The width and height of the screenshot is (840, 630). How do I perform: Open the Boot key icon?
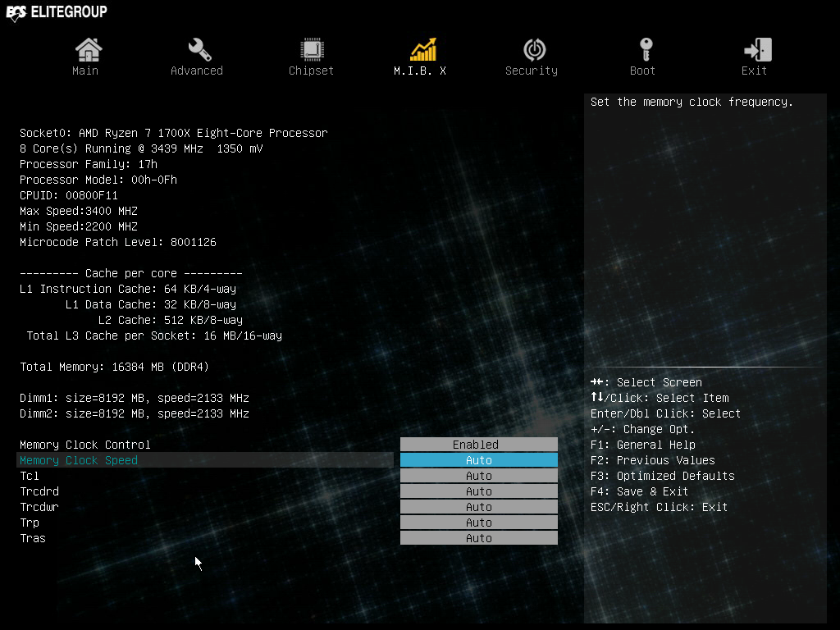click(646, 49)
